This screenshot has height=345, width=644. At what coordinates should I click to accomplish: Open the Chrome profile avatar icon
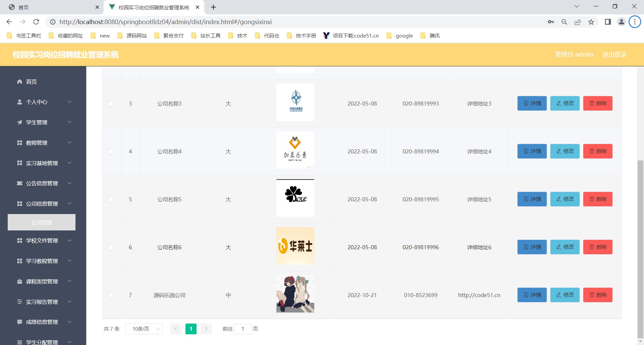(x=621, y=22)
